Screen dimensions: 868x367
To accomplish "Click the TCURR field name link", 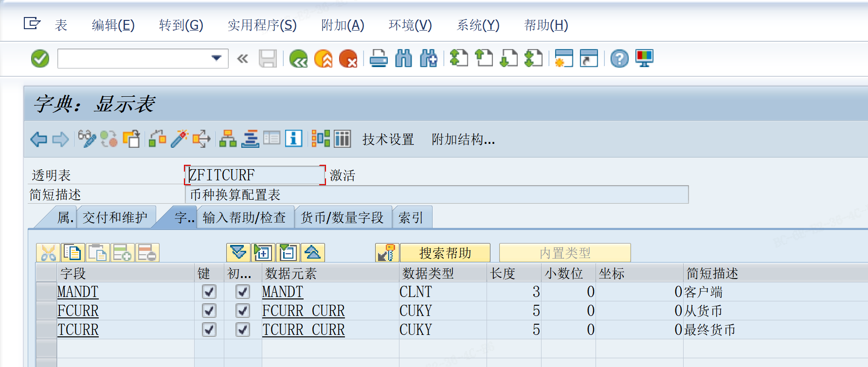I will point(78,330).
